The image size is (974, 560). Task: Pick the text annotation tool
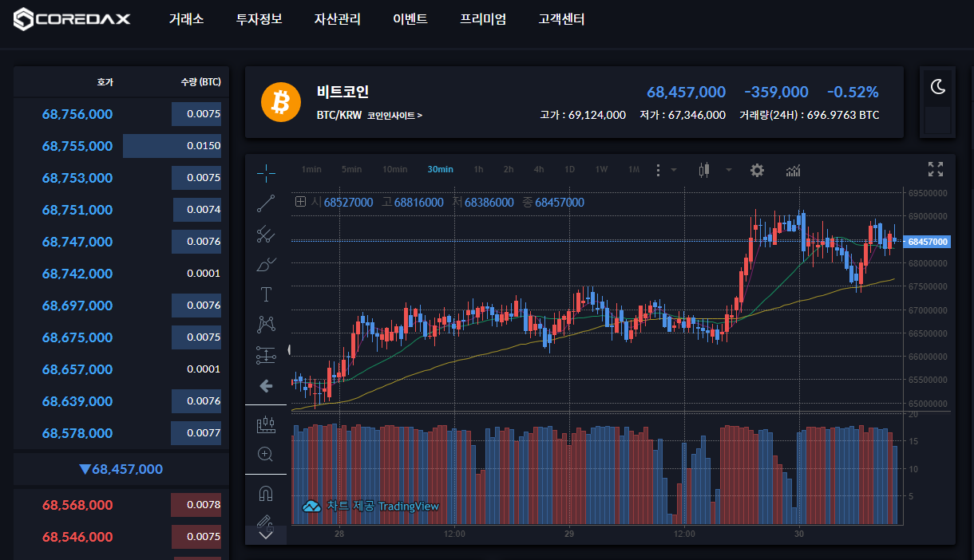click(x=266, y=294)
